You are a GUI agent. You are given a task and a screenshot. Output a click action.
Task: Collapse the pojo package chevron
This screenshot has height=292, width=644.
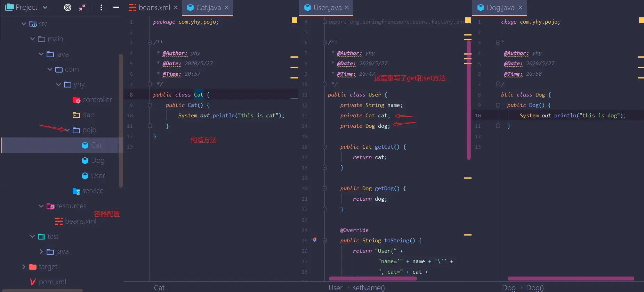point(67,130)
